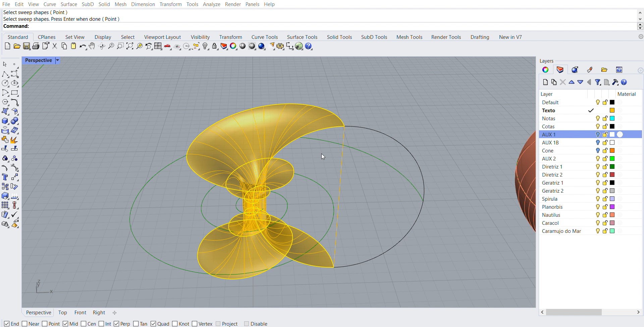Click the Layers panel horizontal scrollbar
Screen dimensions: 644x327
(574, 312)
